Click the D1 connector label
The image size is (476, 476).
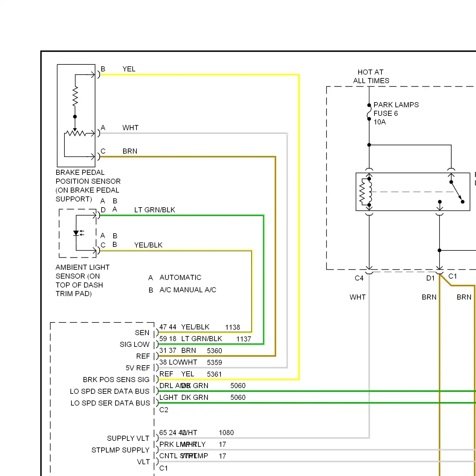pos(430,278)
